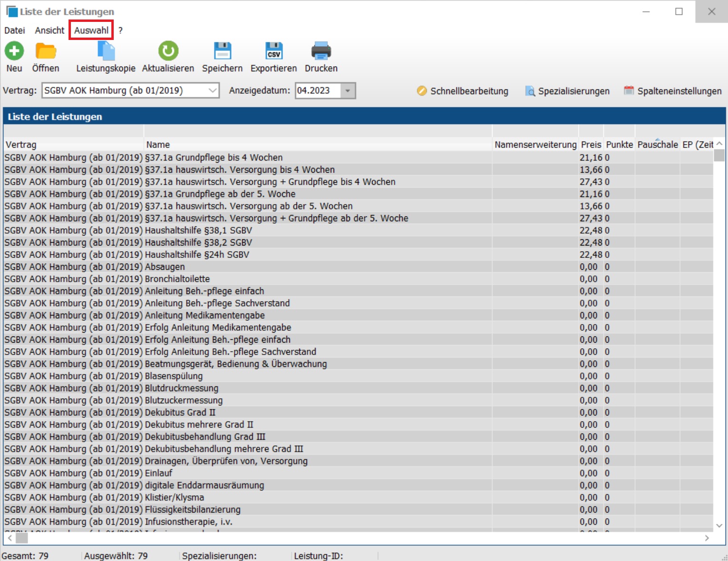Image resolution: width=728 pixels, height=561 pixels.
Task: Select row §37.1a Grundpflege bis 4 Wochen
Action: pyautogui.click(x=358, y=157)
